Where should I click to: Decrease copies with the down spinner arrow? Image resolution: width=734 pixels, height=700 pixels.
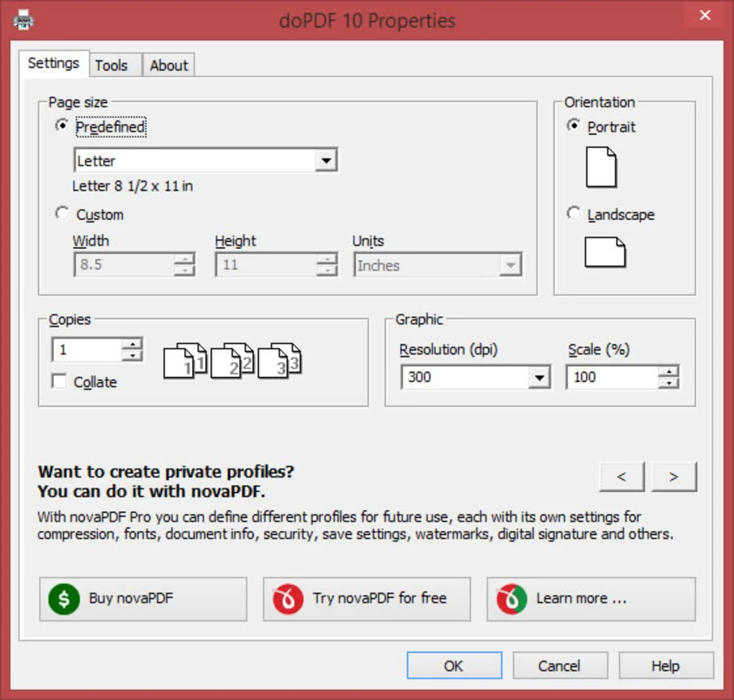point(132,355)
